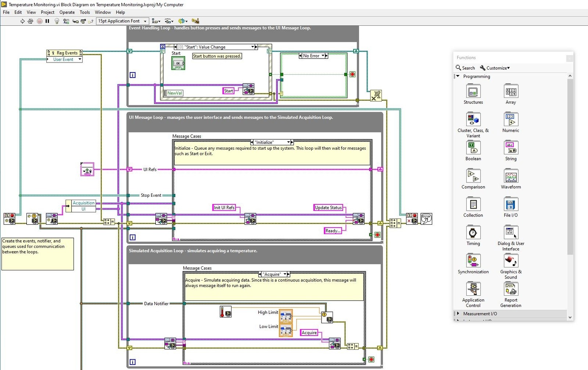Click the Run arrow button
This screenshot has height=370, width=588.
(22, 21)
